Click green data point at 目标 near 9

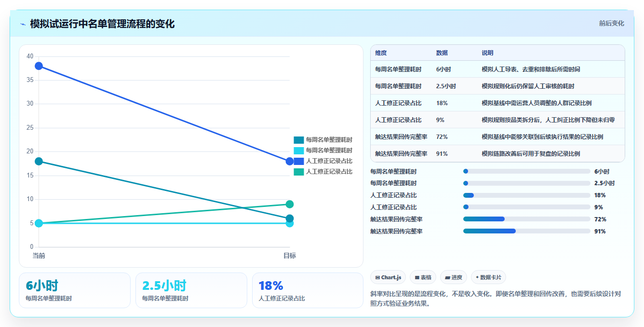click(290, 204)
